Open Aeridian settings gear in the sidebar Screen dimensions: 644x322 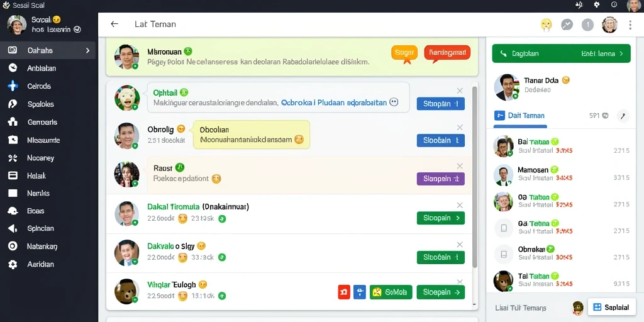click(x=13, y=265)
